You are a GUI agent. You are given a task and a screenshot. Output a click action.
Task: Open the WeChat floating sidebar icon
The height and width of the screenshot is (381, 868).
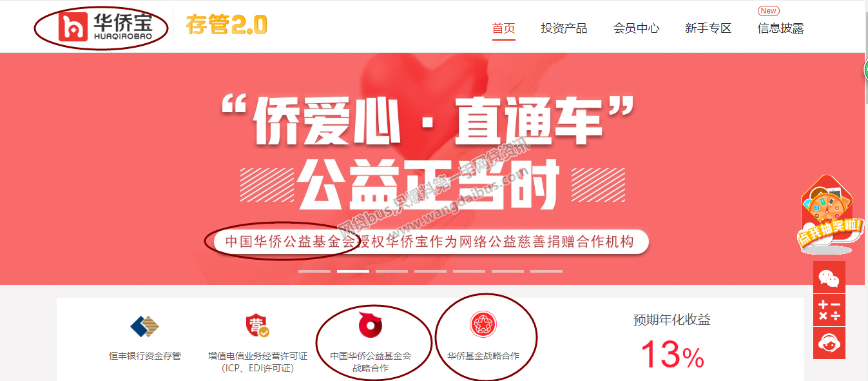click(829, 277)
